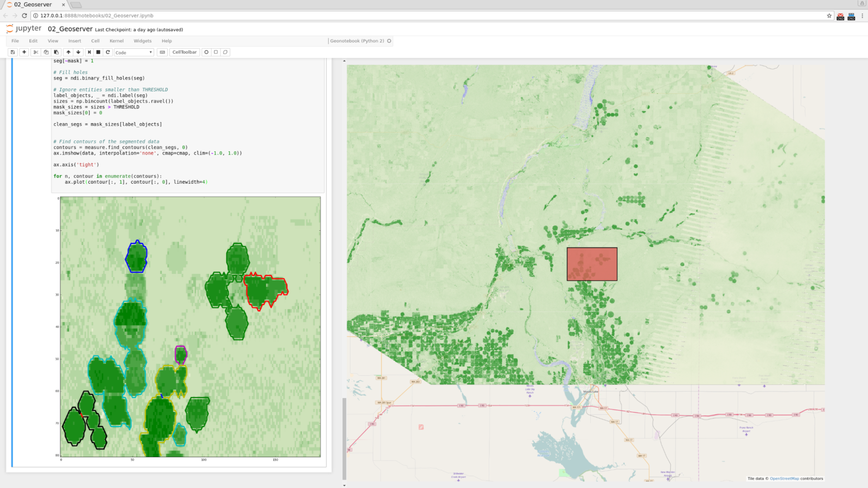Run the current notebook cell
The image size is (868, 488).
88,52
